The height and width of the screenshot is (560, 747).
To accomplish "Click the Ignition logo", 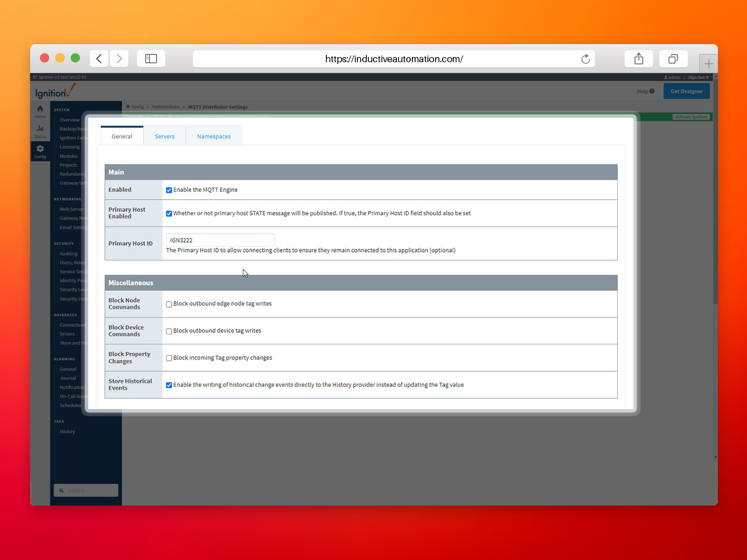I will tap(55, 91).
